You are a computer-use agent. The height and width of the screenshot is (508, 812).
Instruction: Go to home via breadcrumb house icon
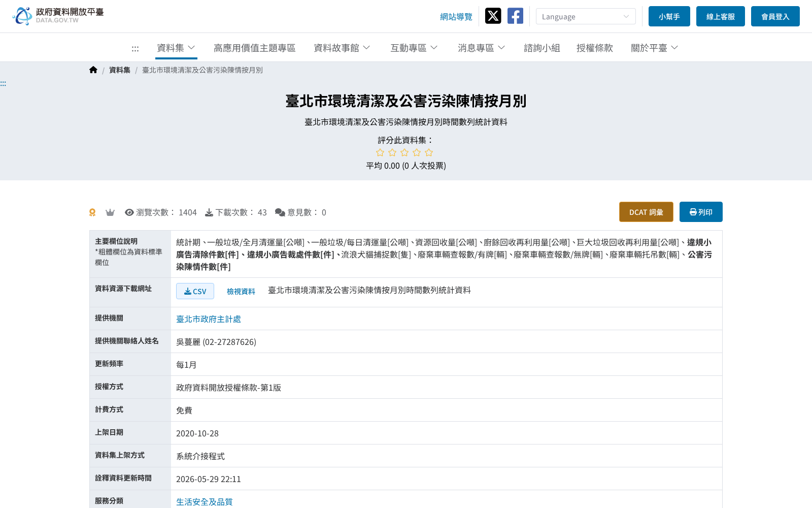click(93, 70)
